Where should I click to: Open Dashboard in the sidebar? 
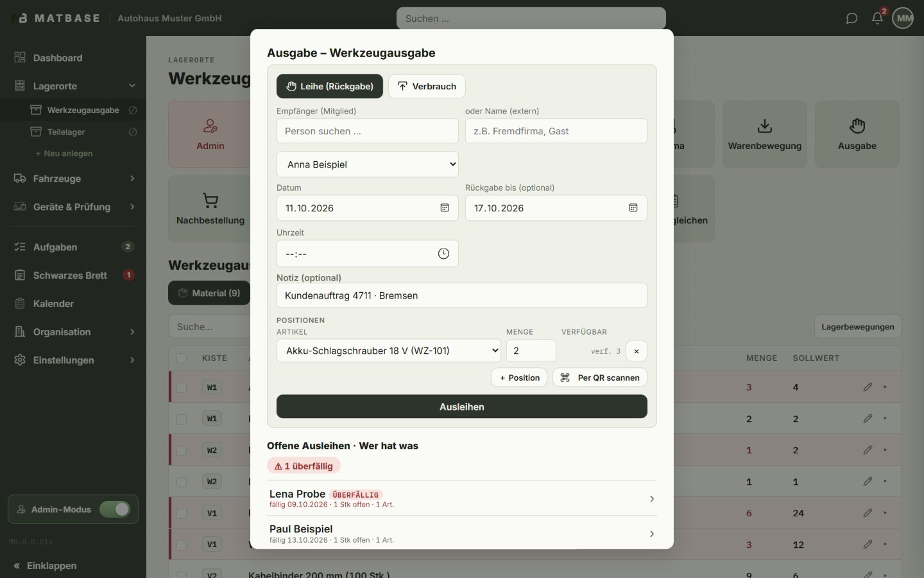[73, 58]
